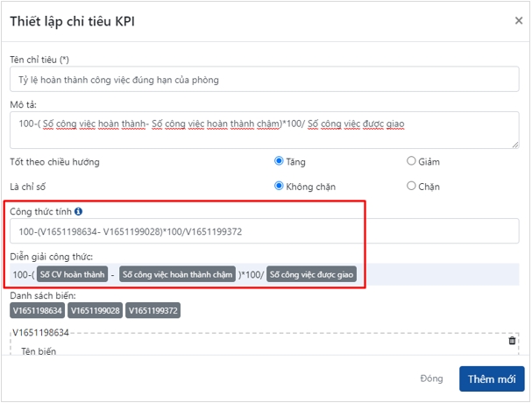Image resolution: width=532 pixels, height=403 pixels.
Task: Click the V1651198634 variable badge
Action: [x=37, y=310]
